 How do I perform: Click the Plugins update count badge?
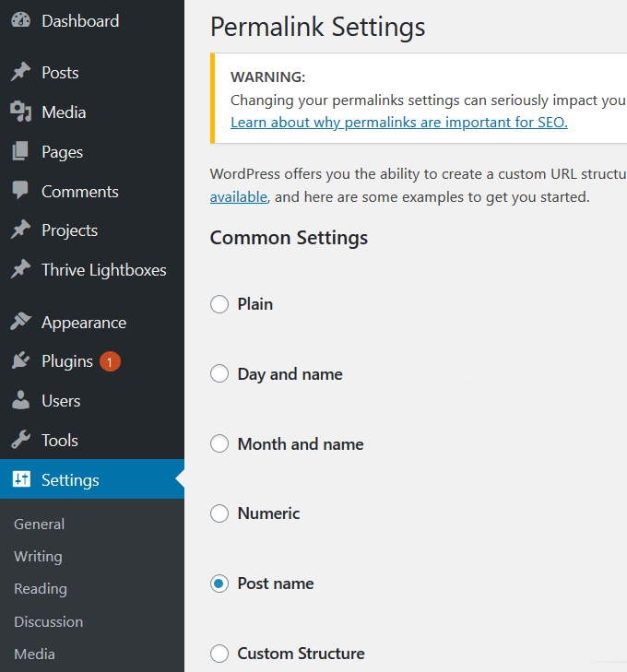pos(110,362)
